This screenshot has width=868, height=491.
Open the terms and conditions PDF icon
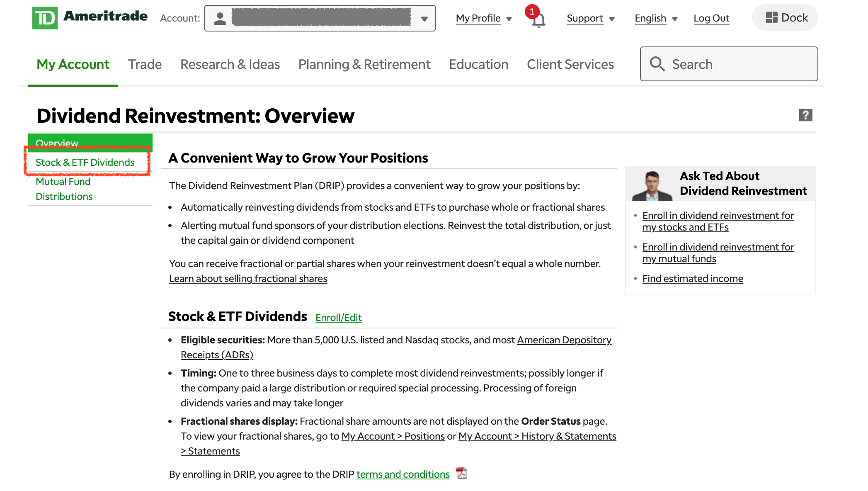pos(461,473)
